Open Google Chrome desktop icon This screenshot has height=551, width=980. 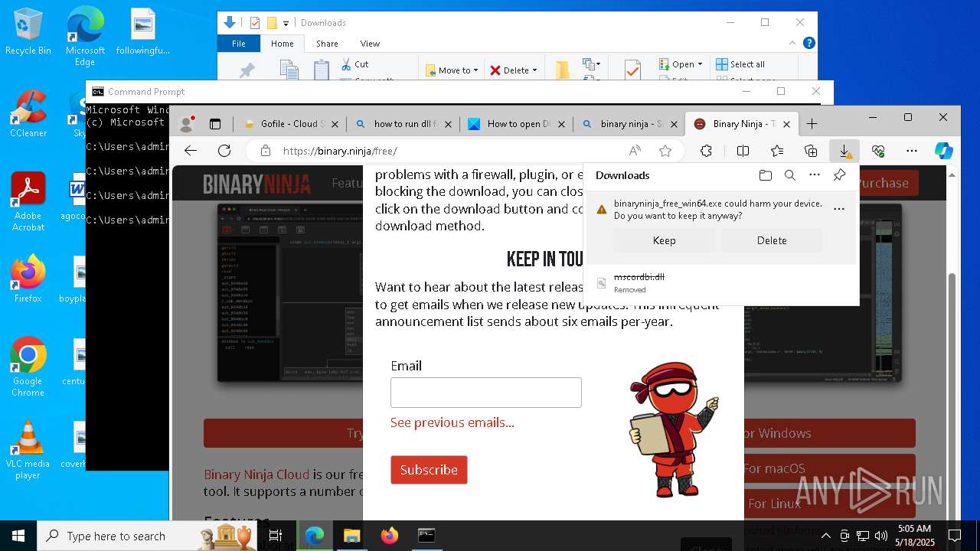click(x=28, y=367)
